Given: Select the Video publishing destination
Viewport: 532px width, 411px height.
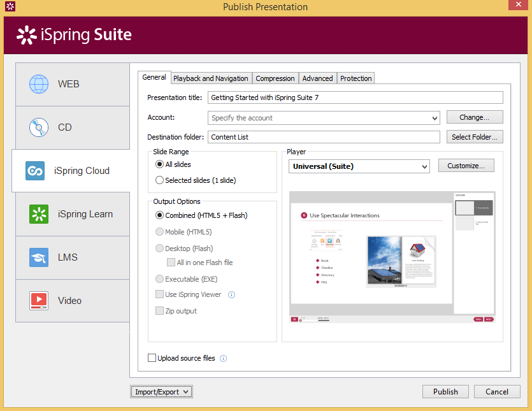Looking at the screenshot, I should coord(73,301).
